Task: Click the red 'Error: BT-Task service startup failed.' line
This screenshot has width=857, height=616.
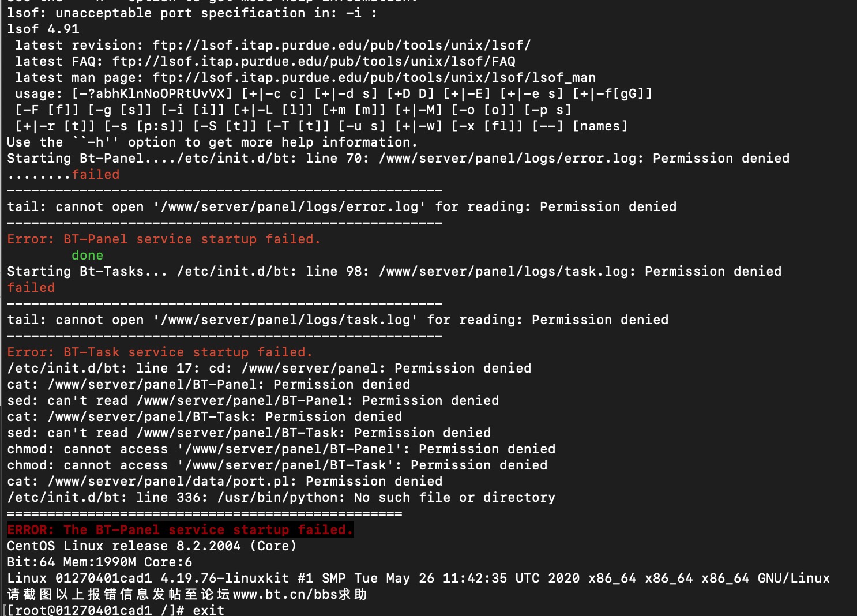Action: (160, 352)
